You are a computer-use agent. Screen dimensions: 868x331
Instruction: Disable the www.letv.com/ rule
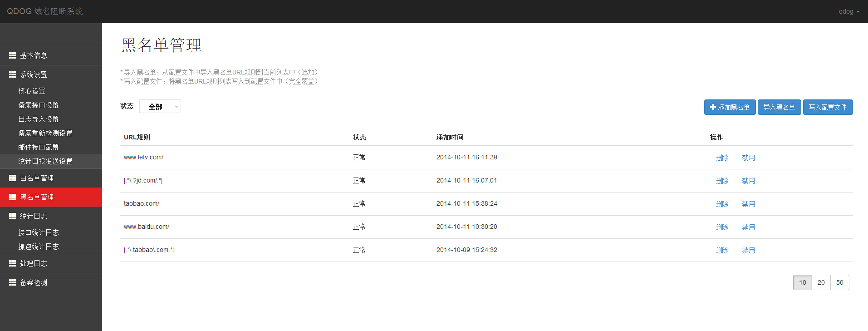coord(748,158)
